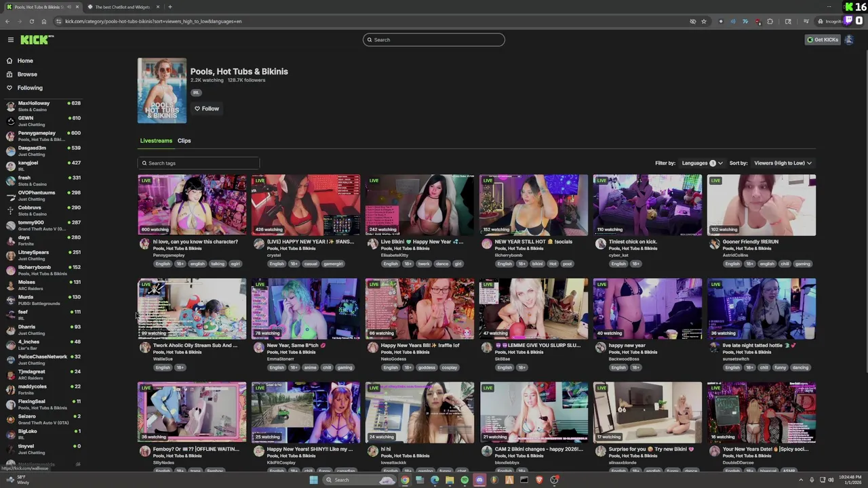Open 'CAM 2 Bikini changes' stream thumbnail
The width and height of the screenshot is (868, 488).
click(x=534, y=412)
